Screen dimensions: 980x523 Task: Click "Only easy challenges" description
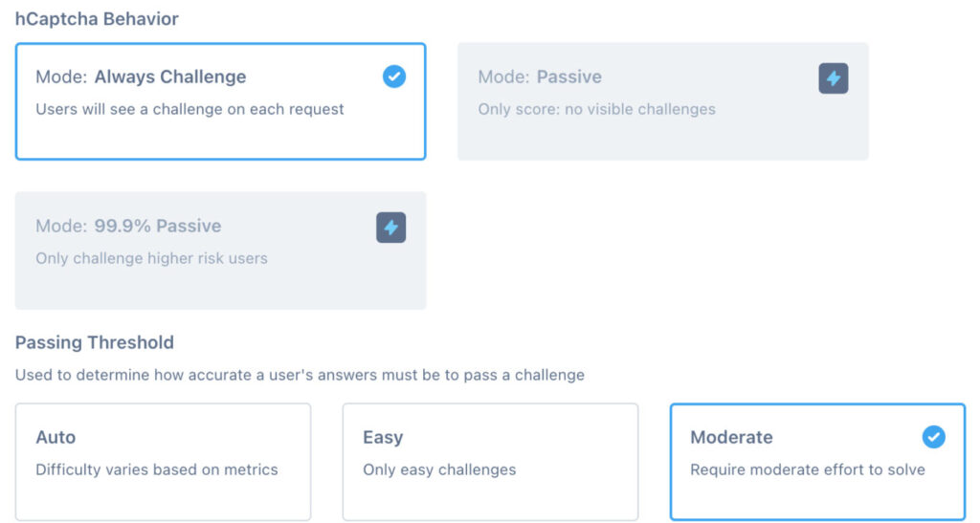tap(439, 469)
